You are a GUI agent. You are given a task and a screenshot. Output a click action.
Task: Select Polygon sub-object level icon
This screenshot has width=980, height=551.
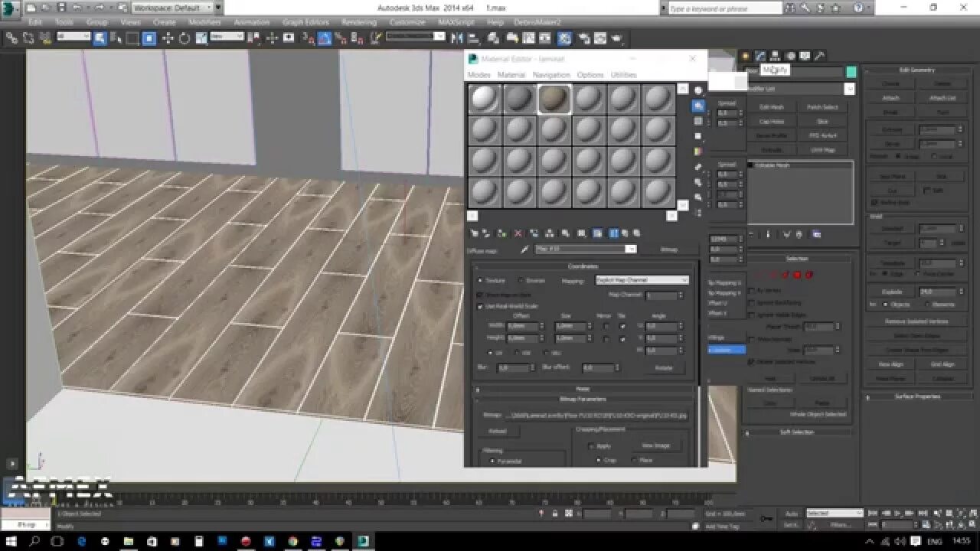tap(797, 275)
